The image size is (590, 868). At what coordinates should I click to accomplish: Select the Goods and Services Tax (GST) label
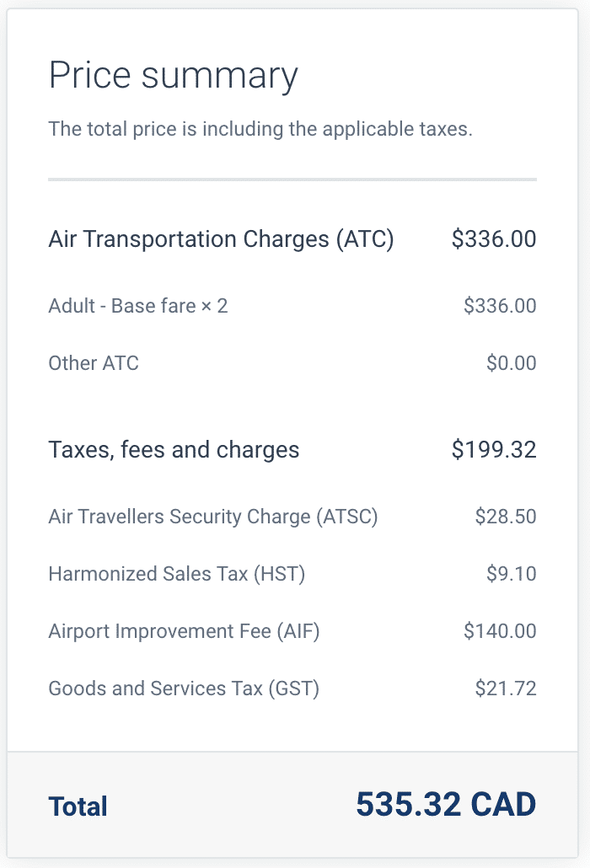coord(185,689)
